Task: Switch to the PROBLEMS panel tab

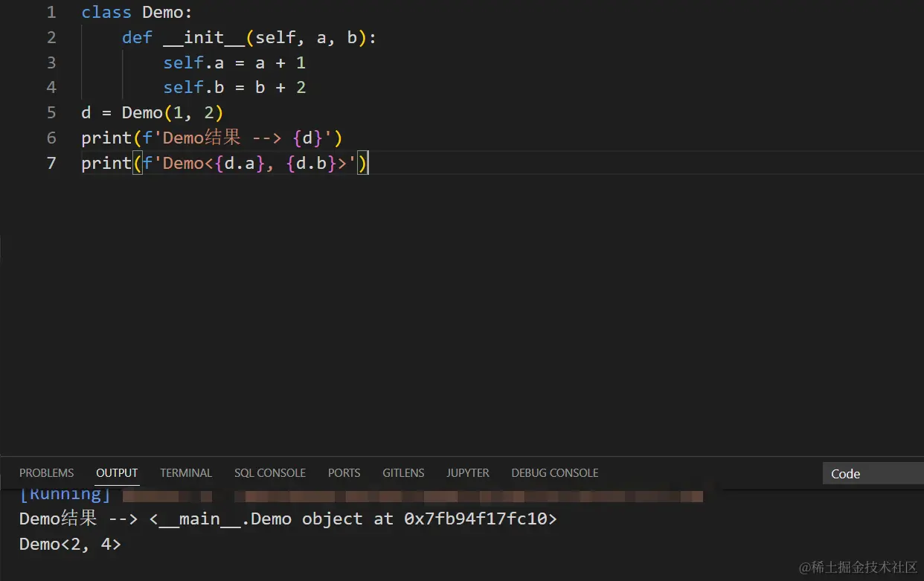Action: [x=46, y=473]
